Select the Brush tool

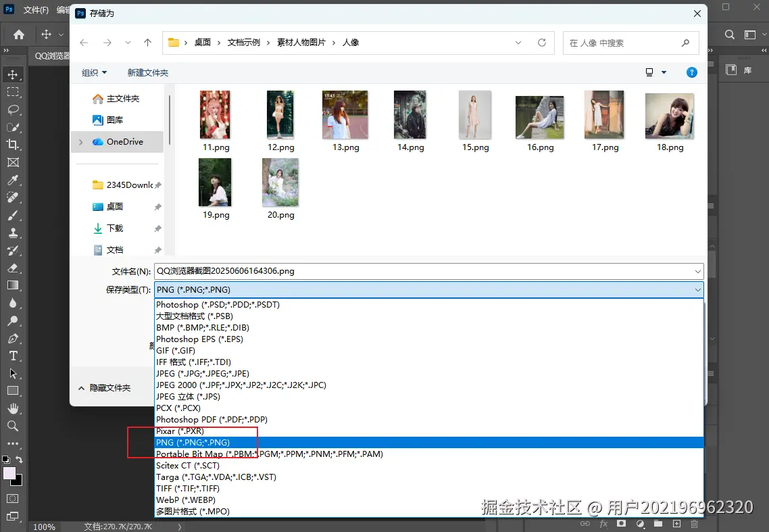[13, 216]
